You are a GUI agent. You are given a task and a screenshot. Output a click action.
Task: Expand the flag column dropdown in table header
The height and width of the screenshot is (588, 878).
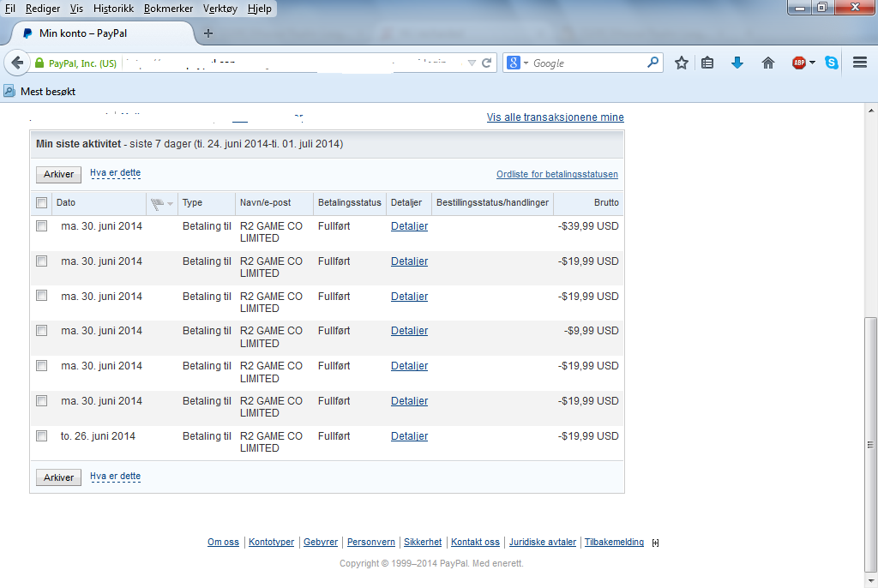pyautogui.click(x=170, y=204)
